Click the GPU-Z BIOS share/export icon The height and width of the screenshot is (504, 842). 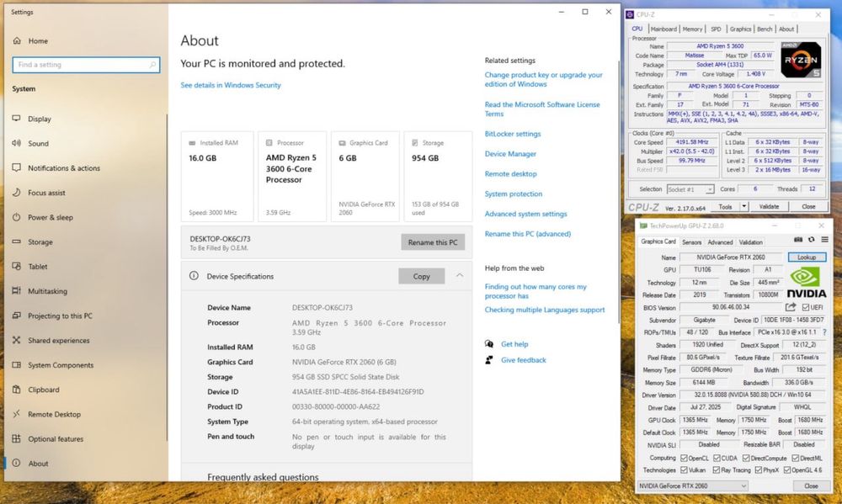(x=791, y=307)
